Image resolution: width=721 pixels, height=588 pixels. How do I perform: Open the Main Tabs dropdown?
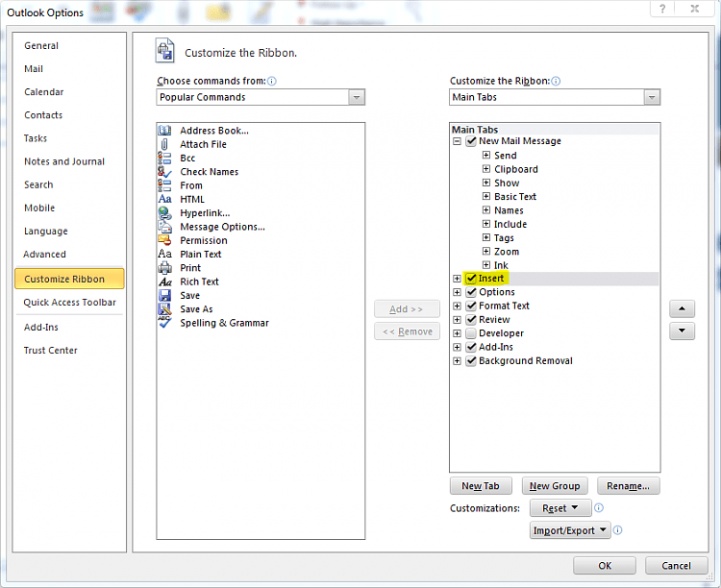652,97
